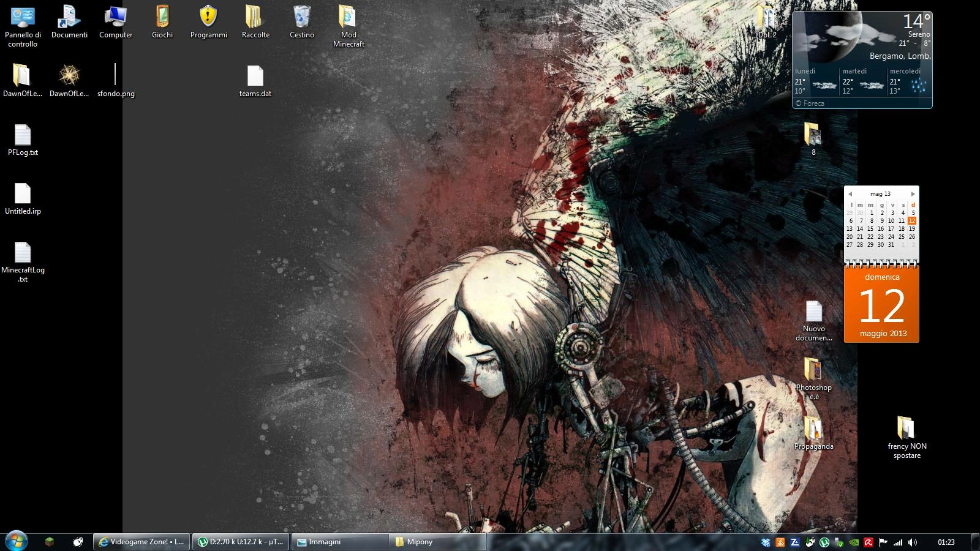Open the Cestino recycle bin
980x551 pixels.
[x=302, y=23]
